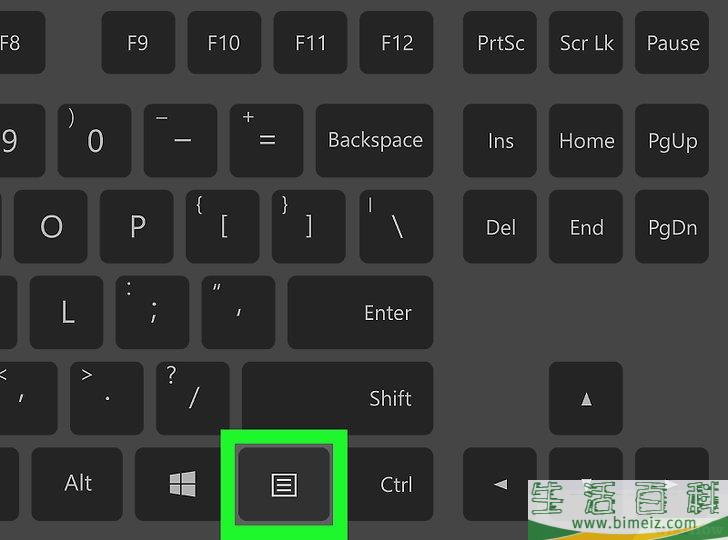Click the Pause key
The width and height of the screenshot is (728, 540).
[x=672, y=43]
